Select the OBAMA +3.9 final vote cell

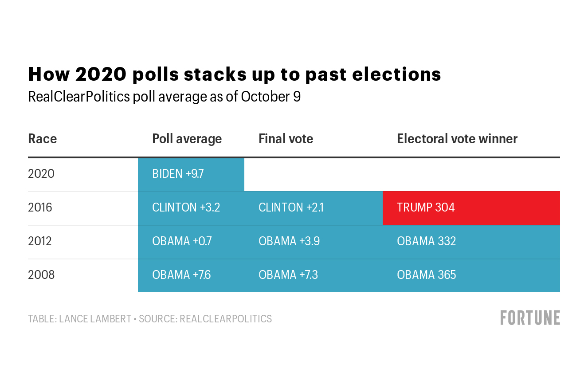(313, 241)
